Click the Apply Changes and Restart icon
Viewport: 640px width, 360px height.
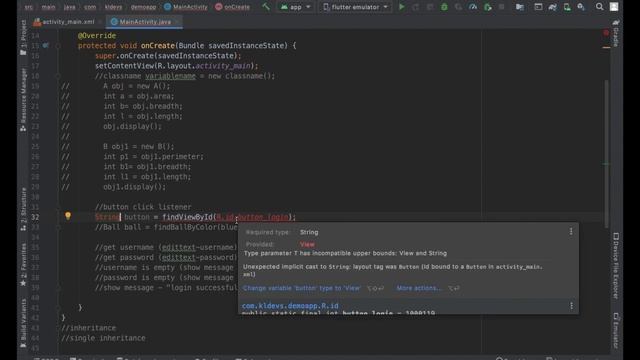pyautogui.click(x=416, y=7)
